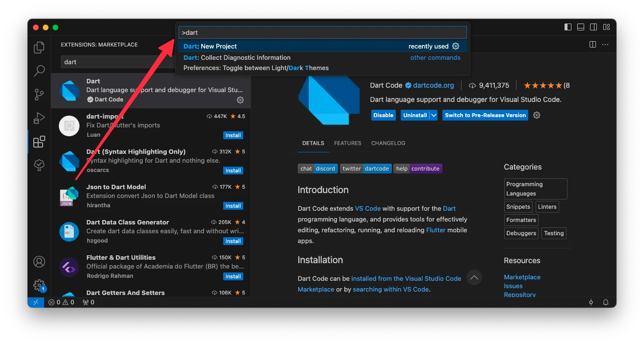Select the Testing category
Viewport: 644px width, 344px height.
click(x=554, y=233)
